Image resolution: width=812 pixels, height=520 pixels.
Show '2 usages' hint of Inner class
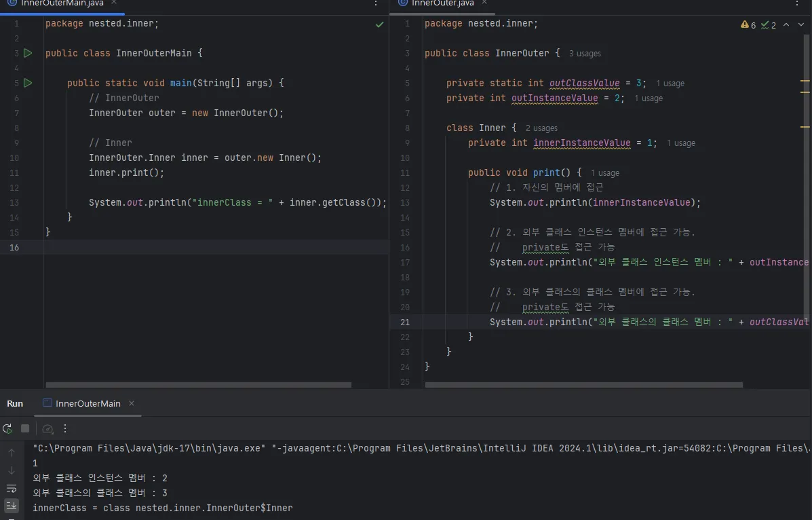(x=541, y=128)
